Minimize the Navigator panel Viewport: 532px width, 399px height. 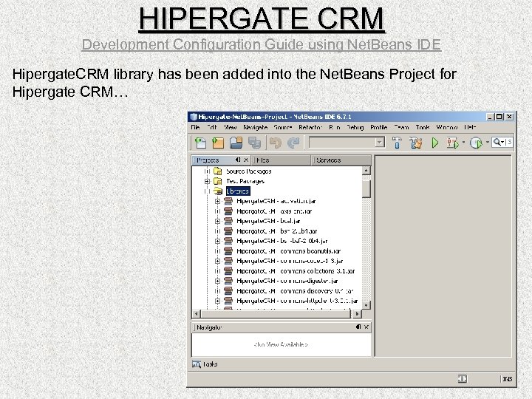point(358,327)
